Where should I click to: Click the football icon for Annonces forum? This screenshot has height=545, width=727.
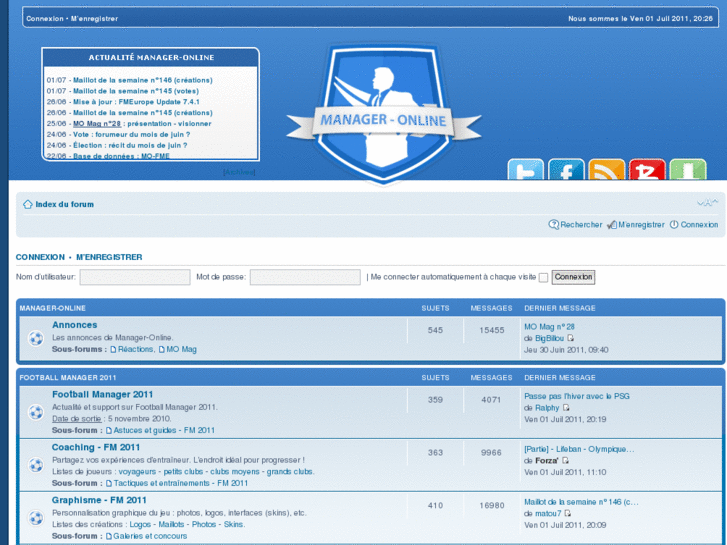click(x=36, y=338)
